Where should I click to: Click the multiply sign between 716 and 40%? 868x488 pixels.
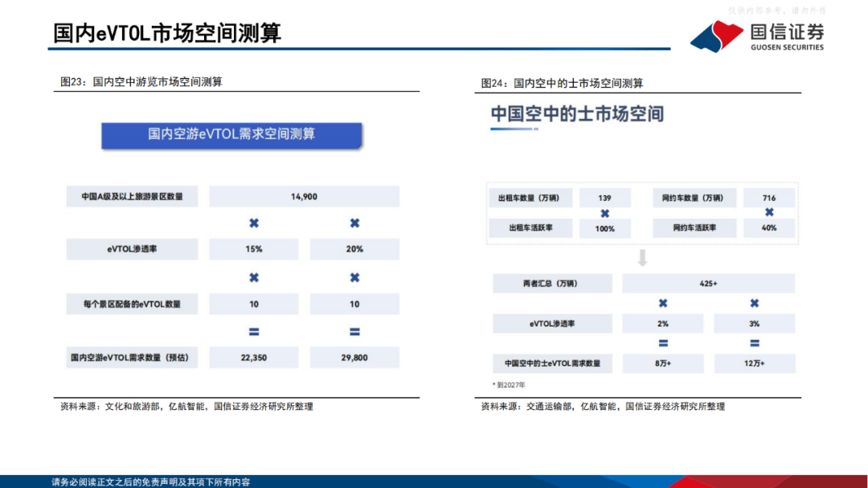pyautogui.click(x=769, y=212)
